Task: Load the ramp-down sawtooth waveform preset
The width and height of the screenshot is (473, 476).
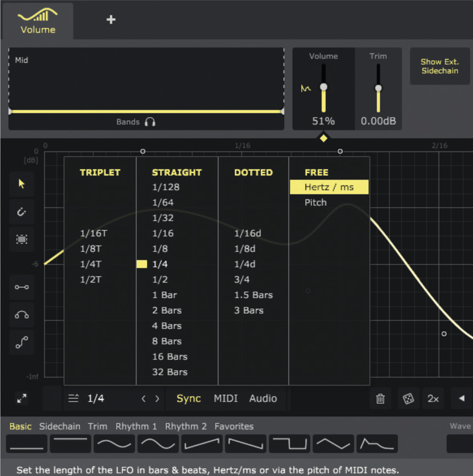Action: coord(246,444)
